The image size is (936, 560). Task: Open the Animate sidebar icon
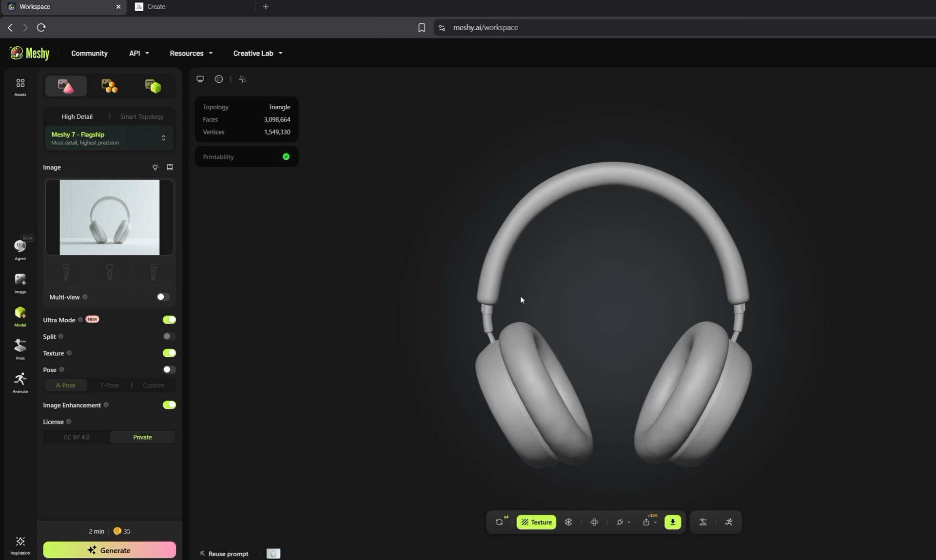point(20,383)
